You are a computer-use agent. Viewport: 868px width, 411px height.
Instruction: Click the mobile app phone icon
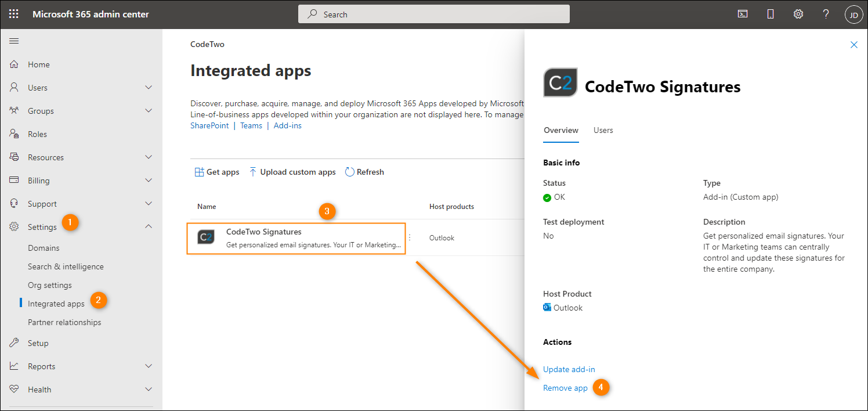(x=771, y=14)
